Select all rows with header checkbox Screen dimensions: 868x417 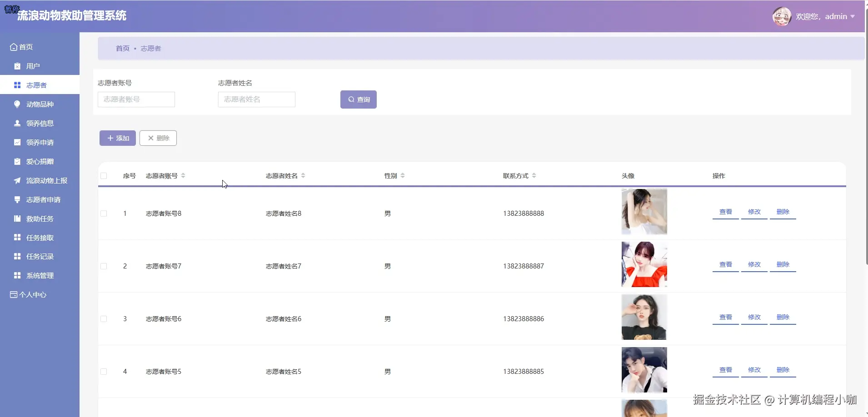coord(104,176)
